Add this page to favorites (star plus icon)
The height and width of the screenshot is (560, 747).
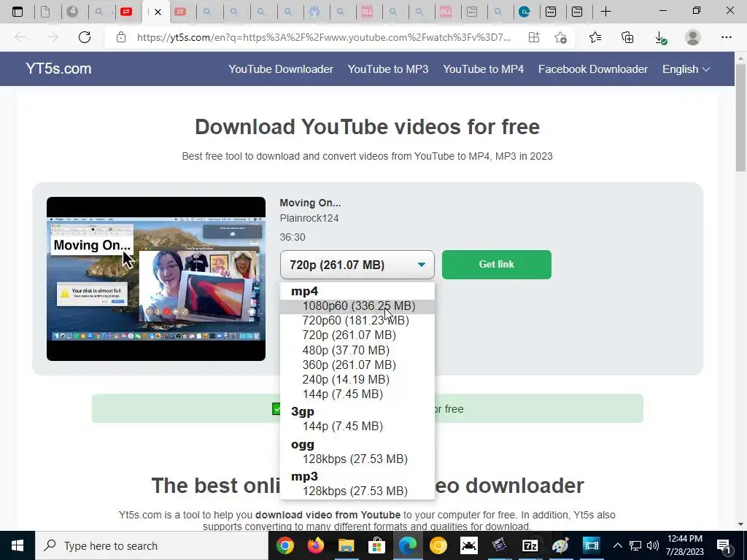coord(561,37)
